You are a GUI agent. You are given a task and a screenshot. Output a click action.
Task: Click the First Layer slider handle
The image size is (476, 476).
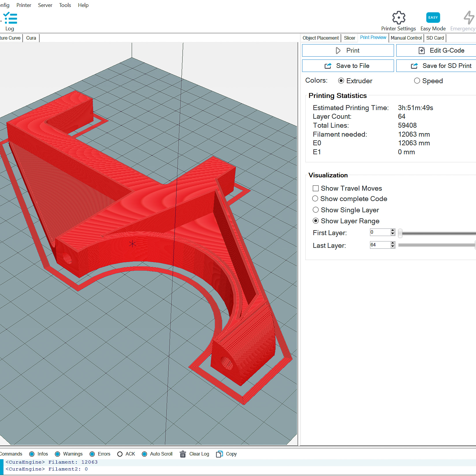(400, 233)
